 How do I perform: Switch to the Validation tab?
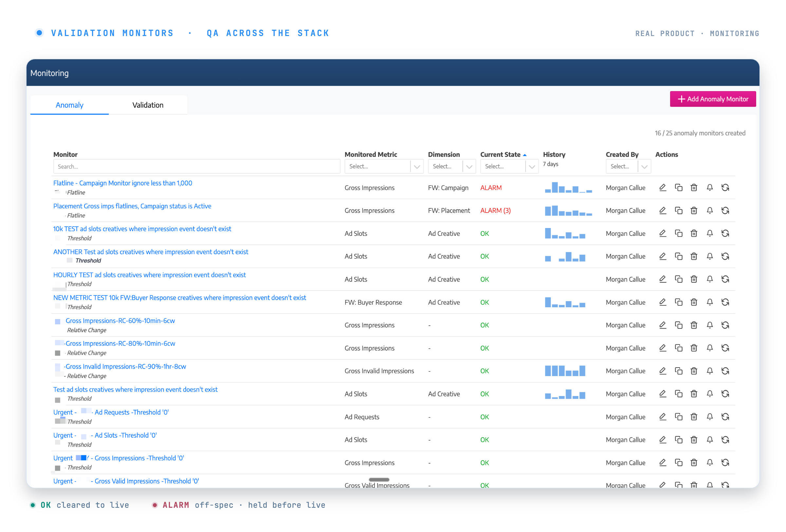click(x=148, y=105)
